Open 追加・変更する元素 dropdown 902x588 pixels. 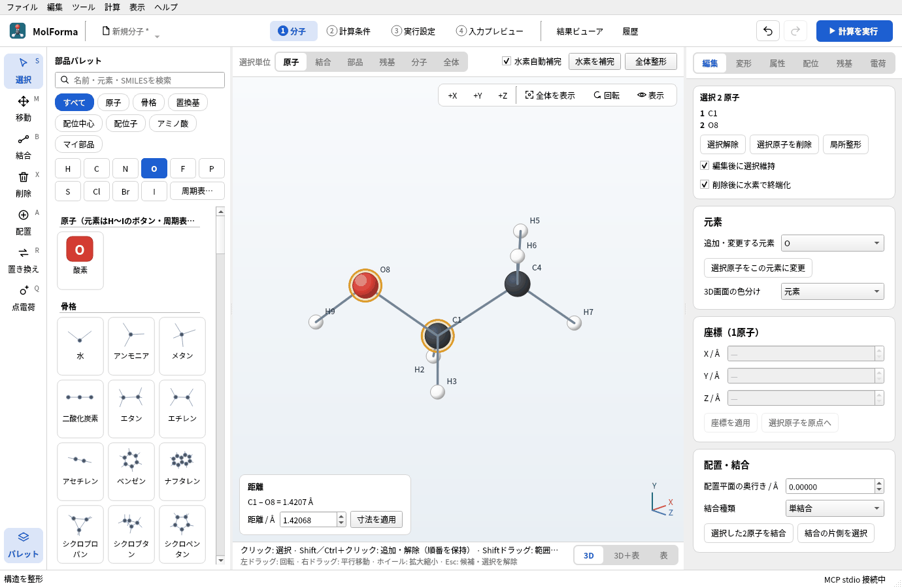coord(833,243)
